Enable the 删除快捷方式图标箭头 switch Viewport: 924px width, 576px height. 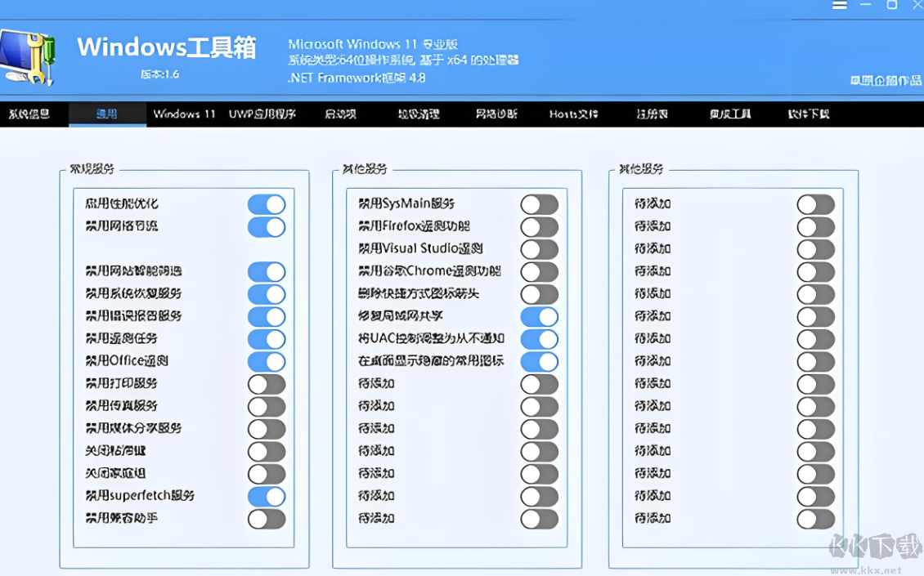[x=539, y=294]
